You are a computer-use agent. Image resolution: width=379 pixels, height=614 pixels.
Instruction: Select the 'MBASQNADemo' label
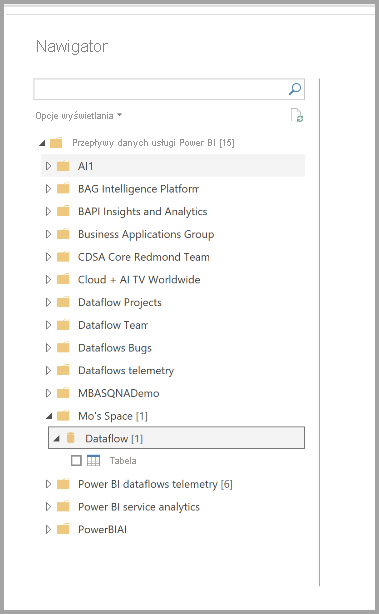point(119,393)
